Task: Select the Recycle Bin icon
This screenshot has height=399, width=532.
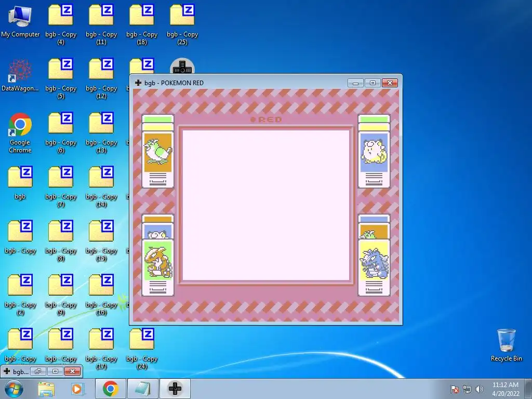Action: coord(506,345)
